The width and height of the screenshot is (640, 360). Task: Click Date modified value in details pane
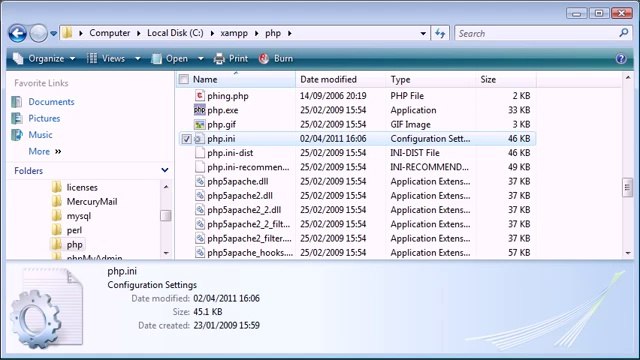click(x=227, y=298)
